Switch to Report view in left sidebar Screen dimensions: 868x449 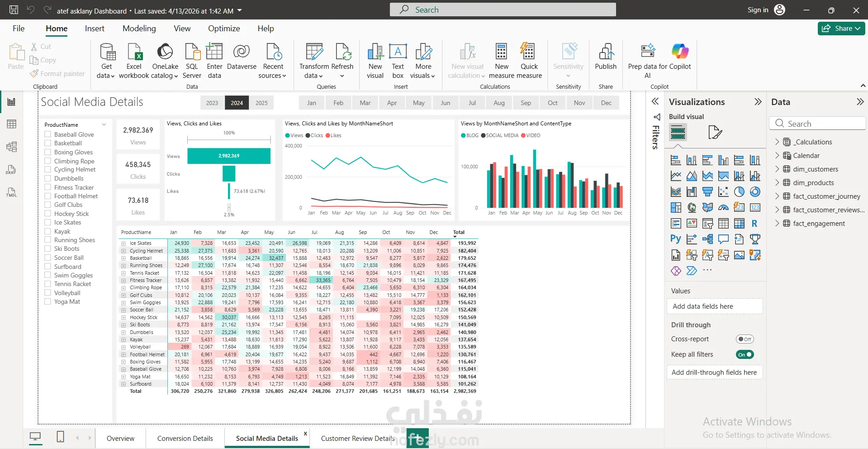pyautogui.click(x=12, y=102)
